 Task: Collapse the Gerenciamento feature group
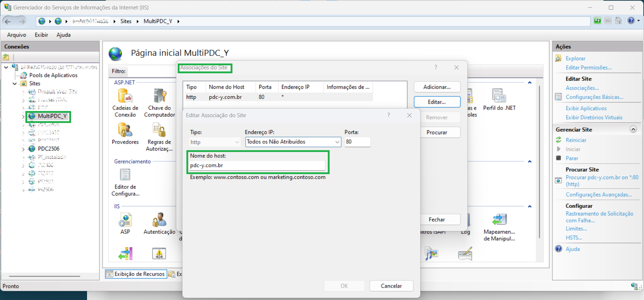(x=530, y=161)
